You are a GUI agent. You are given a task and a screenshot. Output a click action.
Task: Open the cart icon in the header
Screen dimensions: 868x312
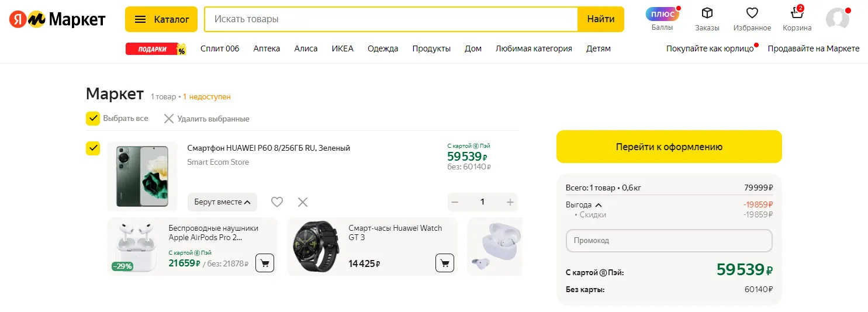coord(797,14)
